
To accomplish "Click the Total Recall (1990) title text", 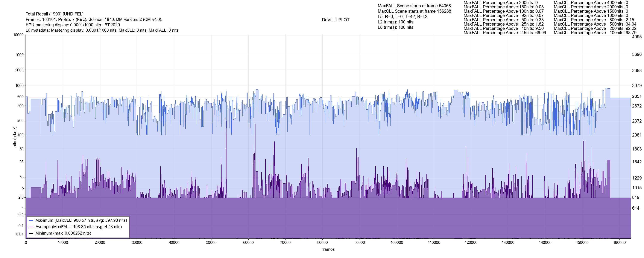I will [55, 14].
